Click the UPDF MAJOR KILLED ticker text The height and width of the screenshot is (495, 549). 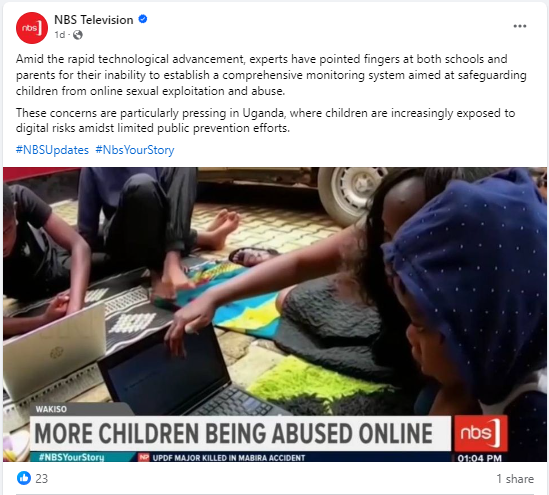pos(229,458)
